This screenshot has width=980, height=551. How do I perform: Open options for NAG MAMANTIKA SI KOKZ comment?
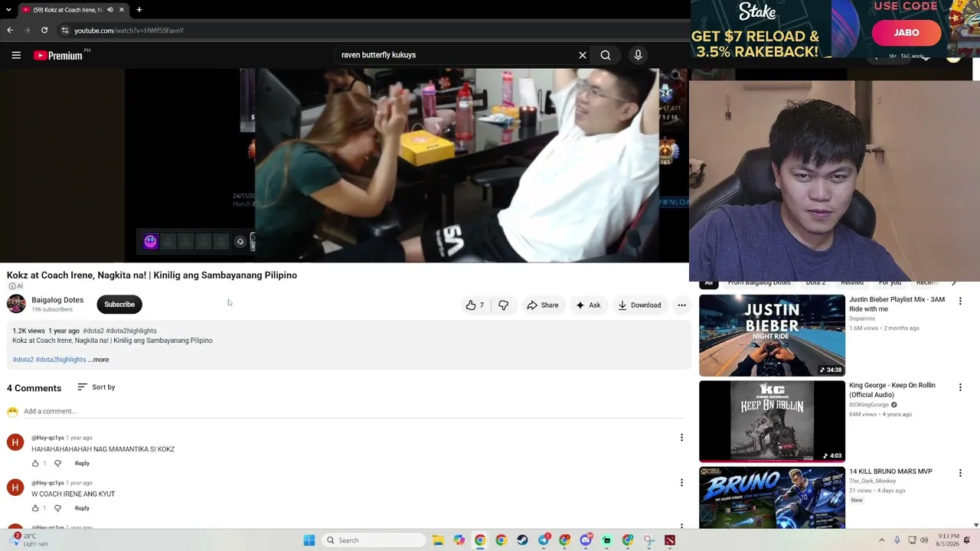point(681,438)
